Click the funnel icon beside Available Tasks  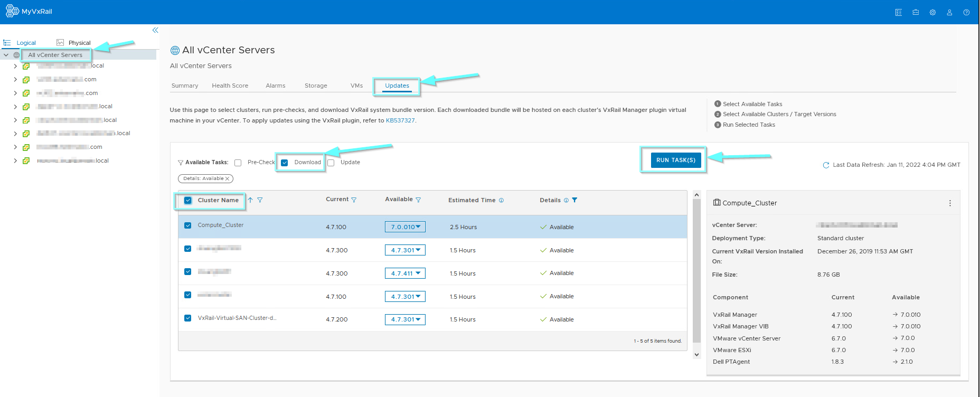click(181, 163)
